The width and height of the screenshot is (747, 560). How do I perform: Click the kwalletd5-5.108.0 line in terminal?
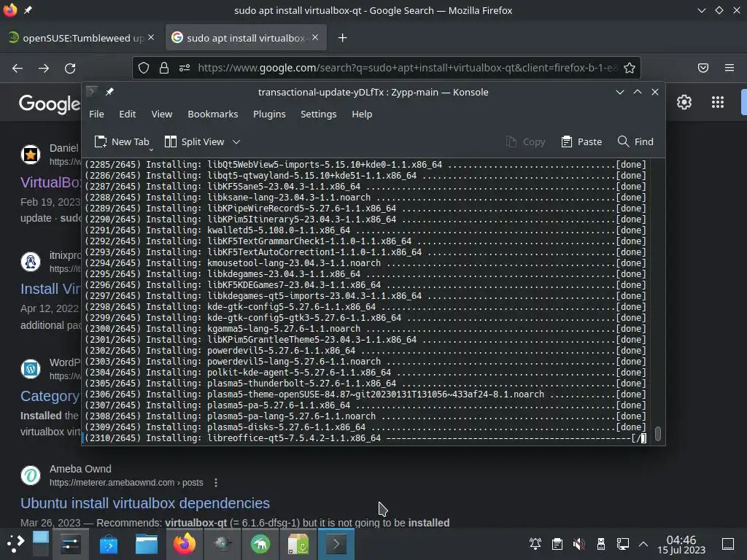coord(365,230)
